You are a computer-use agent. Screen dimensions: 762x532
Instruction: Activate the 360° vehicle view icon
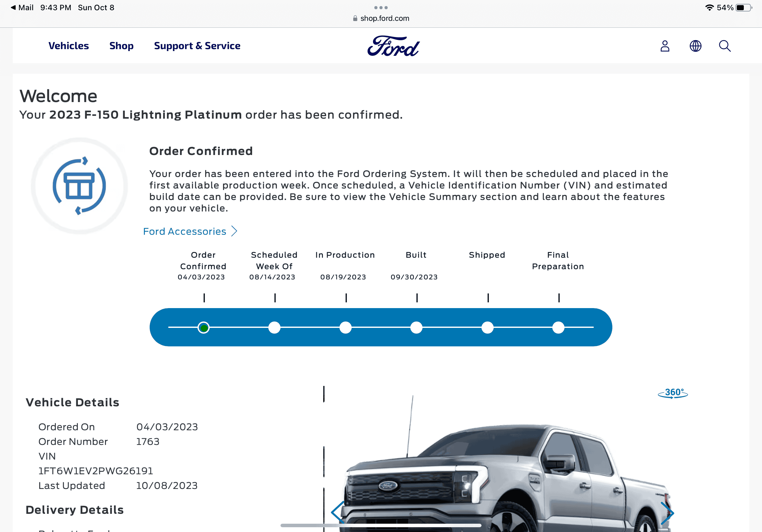point(673,393)
